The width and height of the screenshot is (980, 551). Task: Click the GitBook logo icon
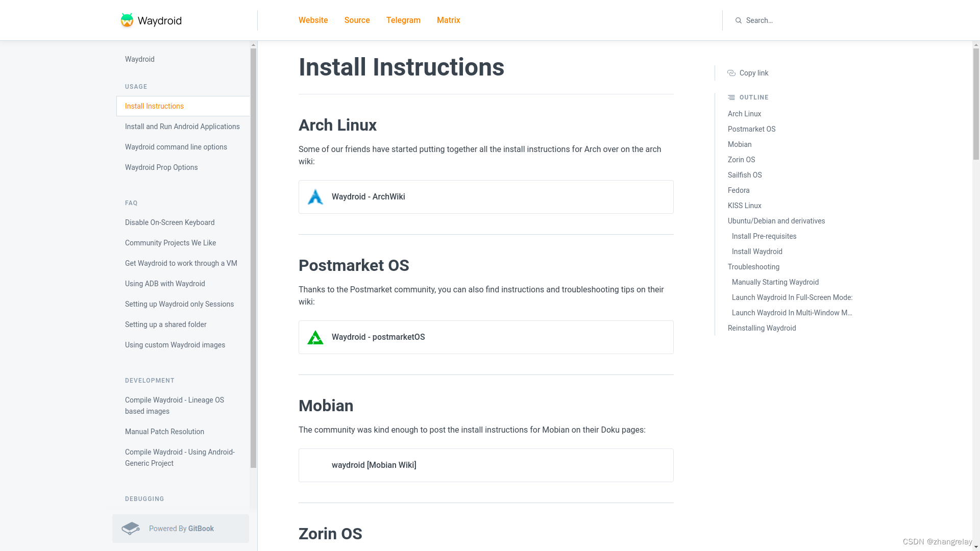point(131,529)
